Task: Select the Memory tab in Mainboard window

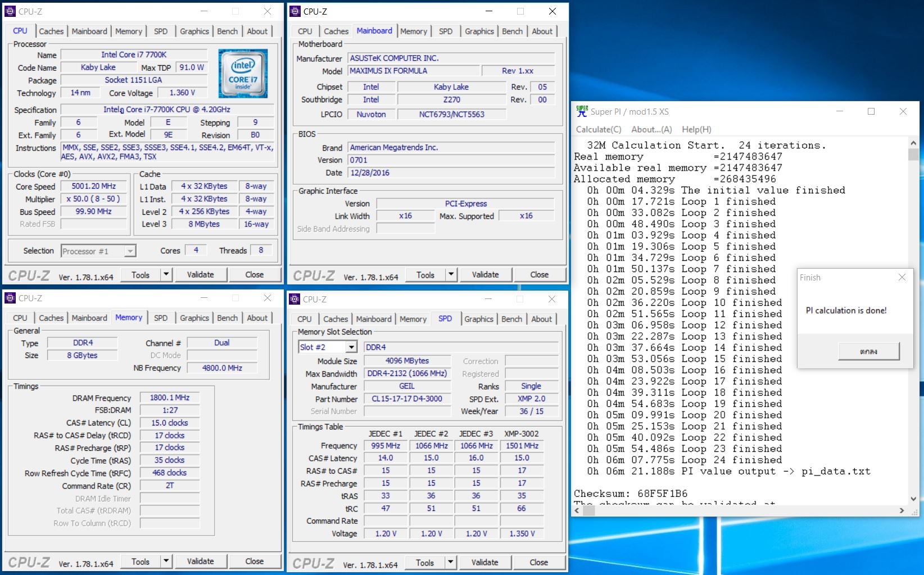Action: point(414,31)
